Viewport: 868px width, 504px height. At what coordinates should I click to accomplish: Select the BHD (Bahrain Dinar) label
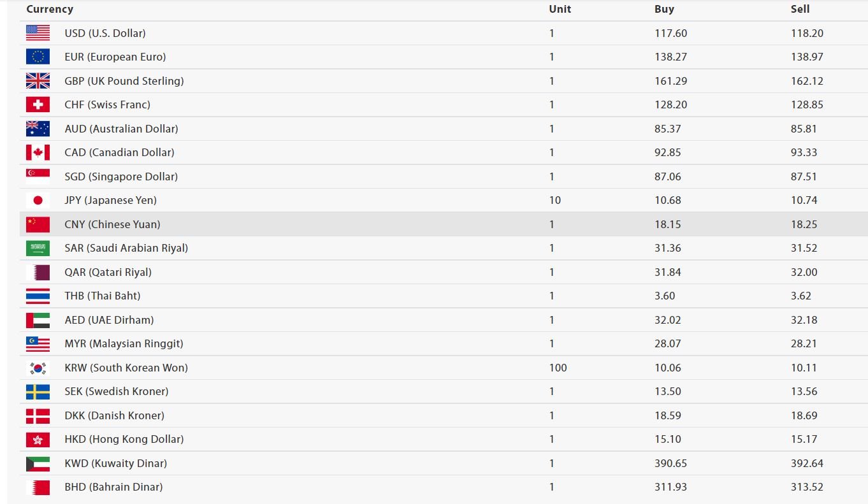click(113, 487)
